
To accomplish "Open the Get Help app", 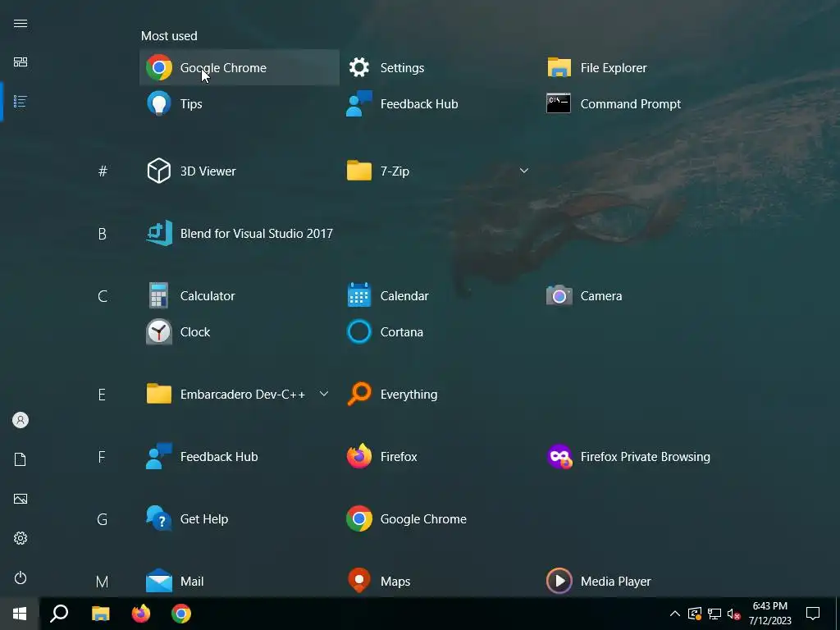I will coord(240,519).
